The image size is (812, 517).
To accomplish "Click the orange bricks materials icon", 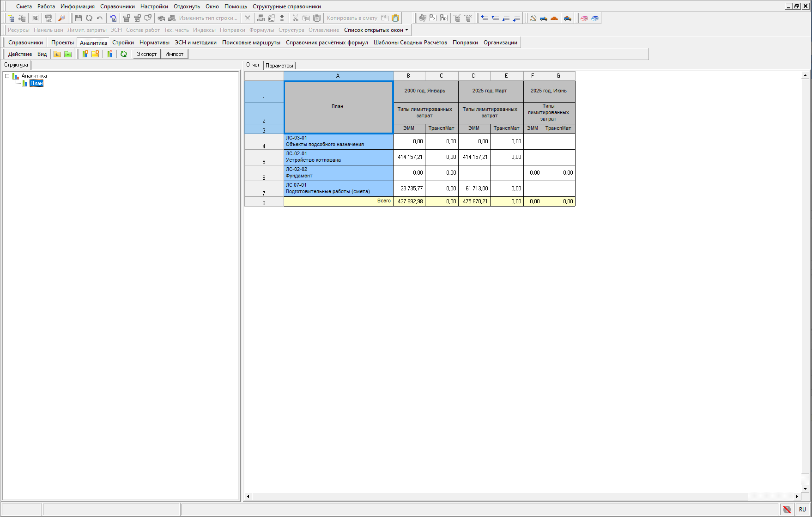I will [554, 18].
